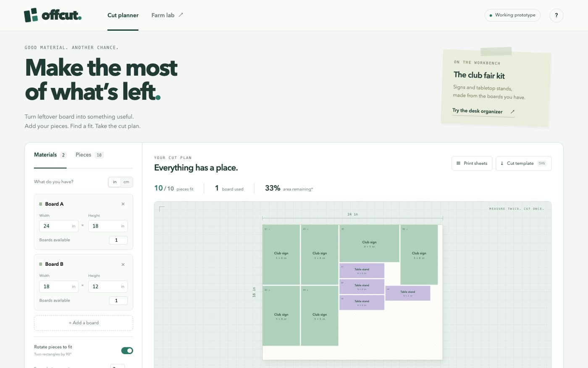
Task: Click the "24 in" width dimension label
Action: coord(352,214)
